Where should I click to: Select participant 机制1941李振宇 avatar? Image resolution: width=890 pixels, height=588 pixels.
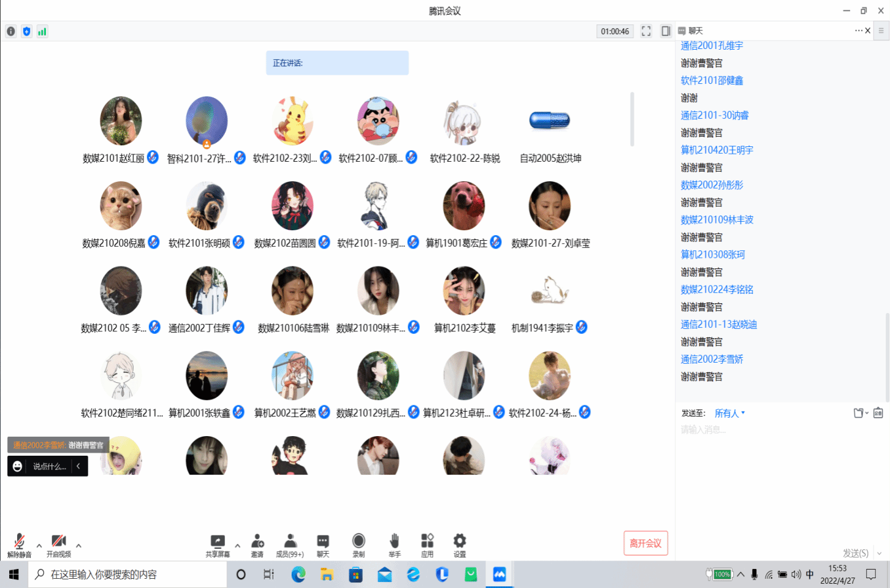[550, 291]
